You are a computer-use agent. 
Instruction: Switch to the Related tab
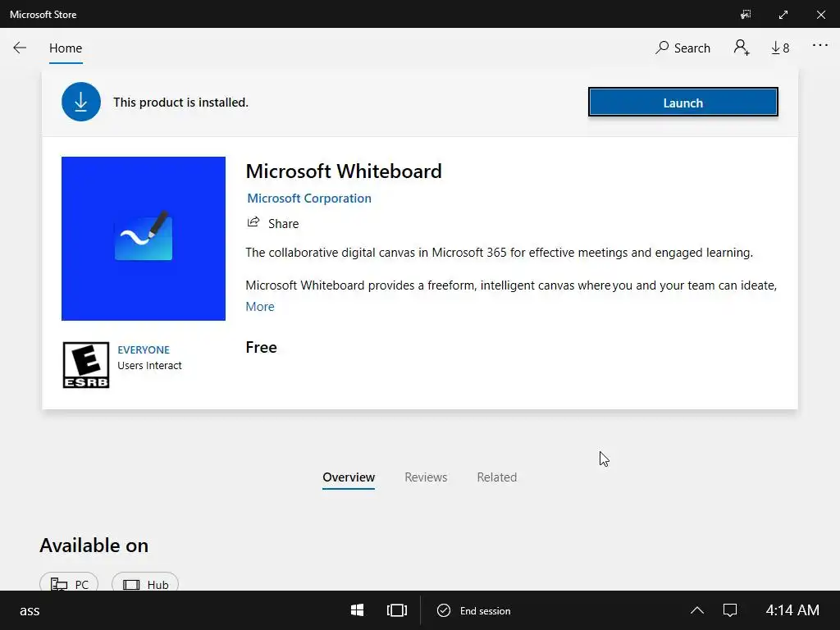click(x=497, y=477)
